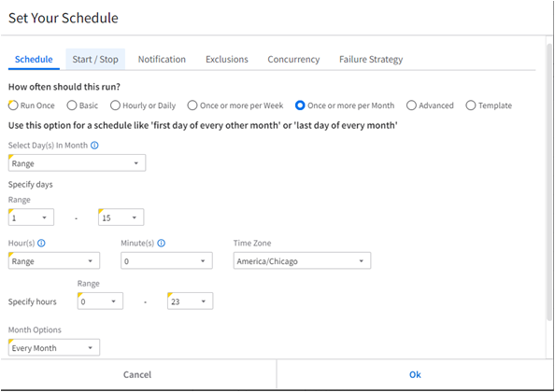Select the Template radio option
This screenshot has width=555, height=392.
point(471,105)
